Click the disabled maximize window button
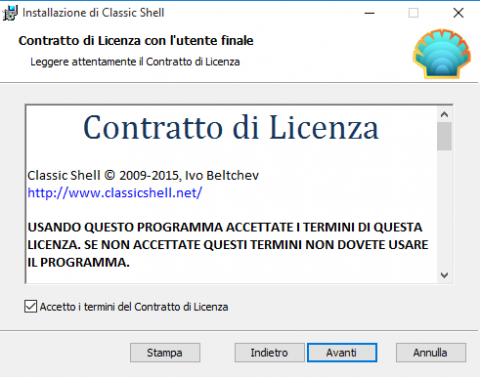 point(413,13)
